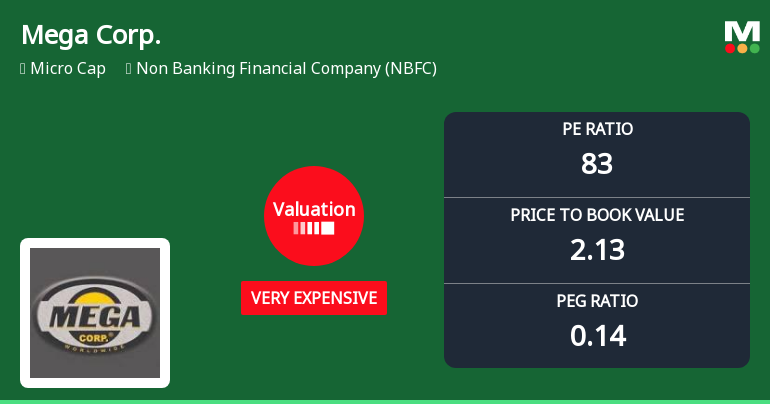
Task: Click the Micro Cap tag icon
Action: [23, 69]
